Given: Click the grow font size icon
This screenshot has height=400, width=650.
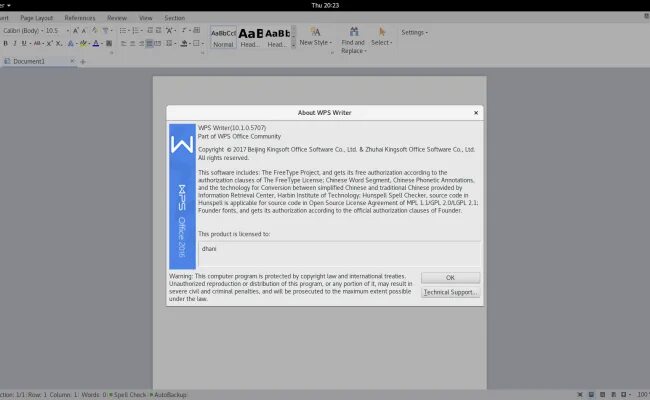Looking at the screenshot, I should [x=75, y=31].
